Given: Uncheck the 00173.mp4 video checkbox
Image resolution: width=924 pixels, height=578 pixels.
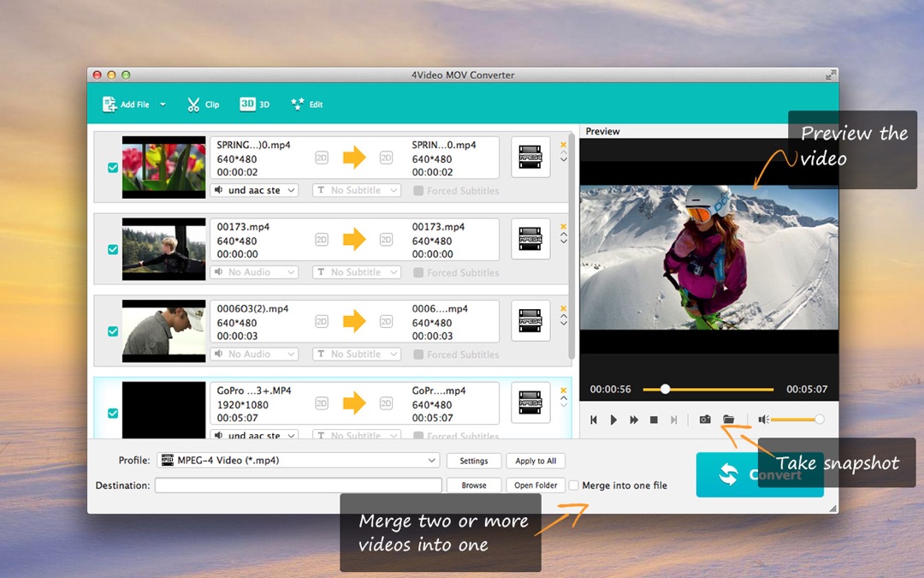Looking at the screenshot, I should [x=113, y=250].
